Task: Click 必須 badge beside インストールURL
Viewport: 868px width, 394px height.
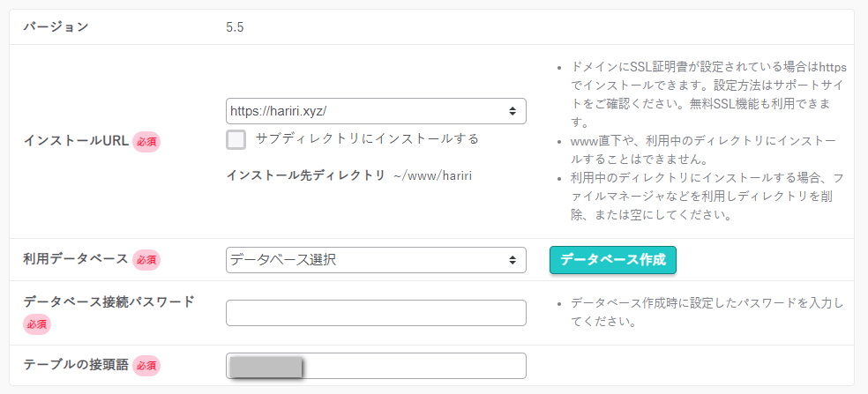Action: [x=146, y=142]
